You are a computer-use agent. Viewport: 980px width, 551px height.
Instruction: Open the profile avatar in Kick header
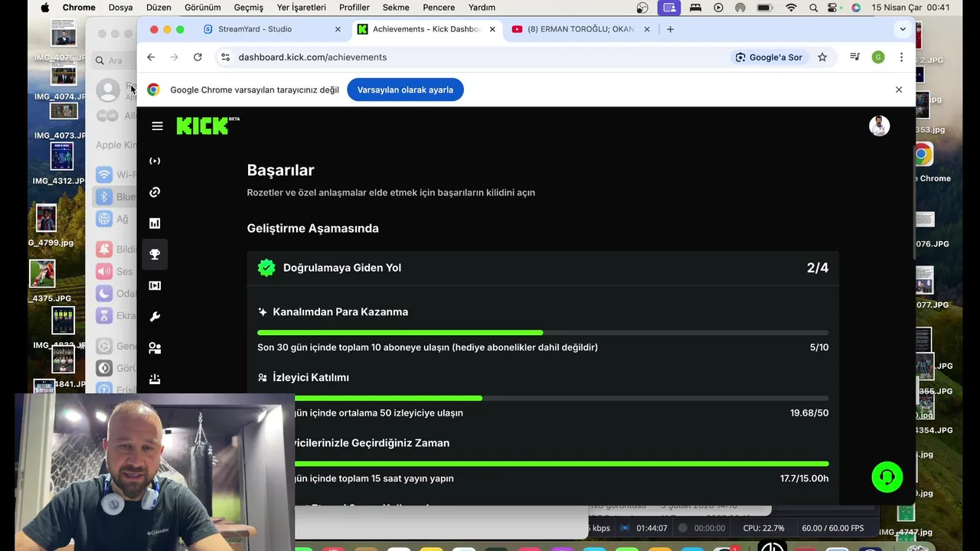(880, 126)
